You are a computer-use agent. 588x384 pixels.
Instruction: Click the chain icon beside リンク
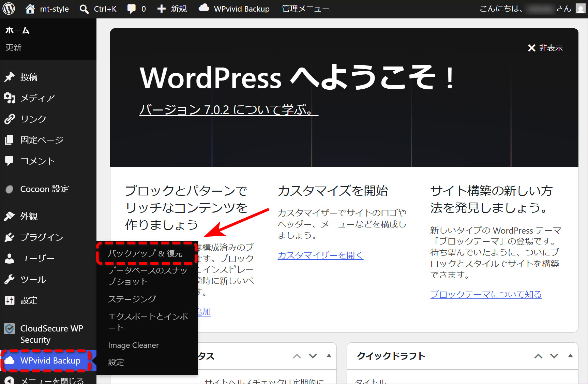point(10,119)
